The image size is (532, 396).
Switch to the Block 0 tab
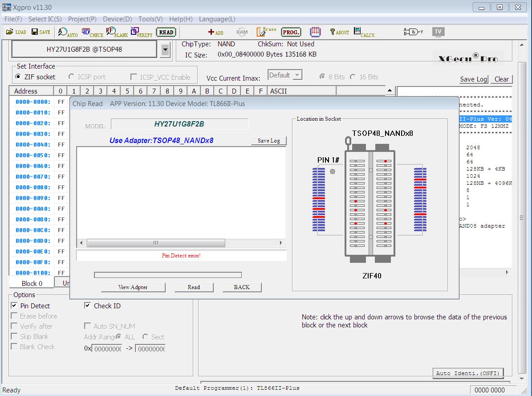32,283
